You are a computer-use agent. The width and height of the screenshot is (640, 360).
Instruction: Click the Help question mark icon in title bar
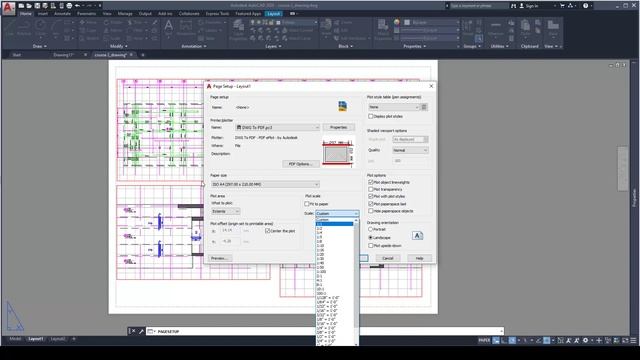coord(586,6)
